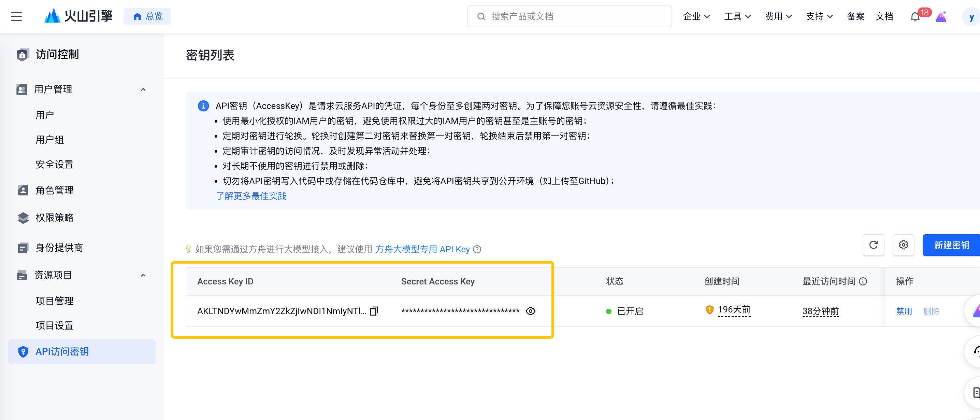Collapse the 资源项目 section

(143, 275)
